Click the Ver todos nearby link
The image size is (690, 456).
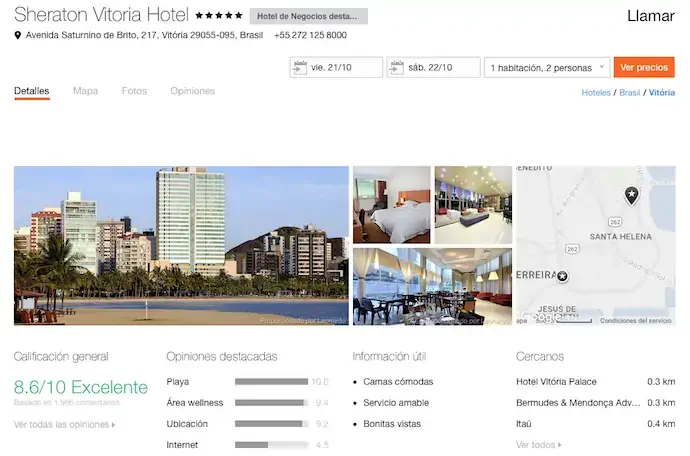[x=539, y=445]
